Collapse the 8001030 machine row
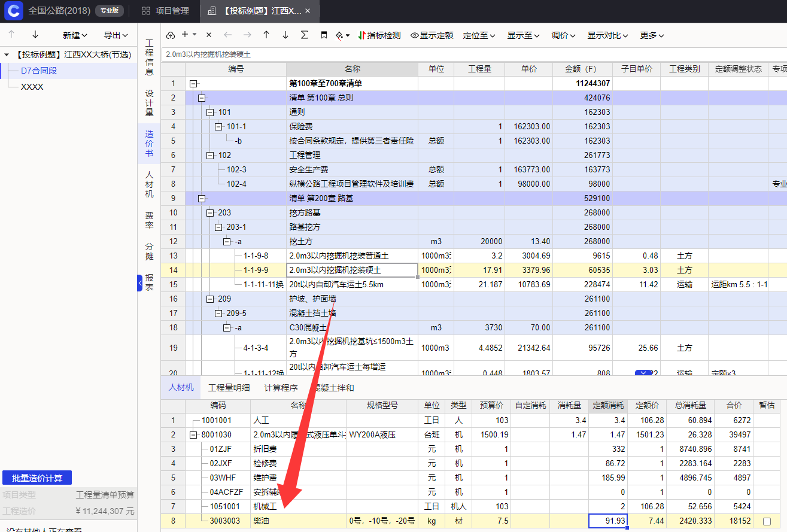This screenshot has height=532, width=787. coord(193,435)
